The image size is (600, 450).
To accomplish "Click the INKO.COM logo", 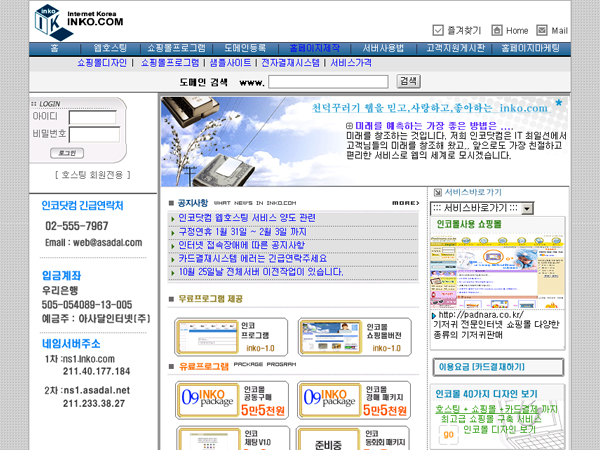I will tap(79, 22).
